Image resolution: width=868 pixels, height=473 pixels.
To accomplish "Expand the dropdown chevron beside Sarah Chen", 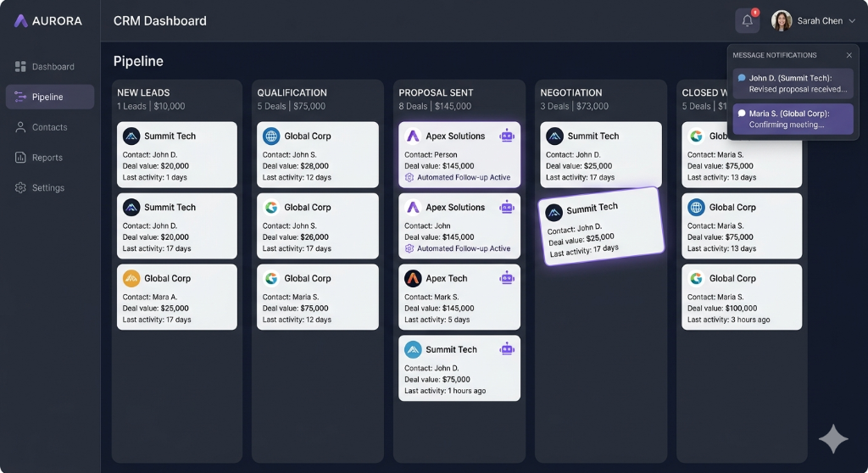I will (852, 21).
